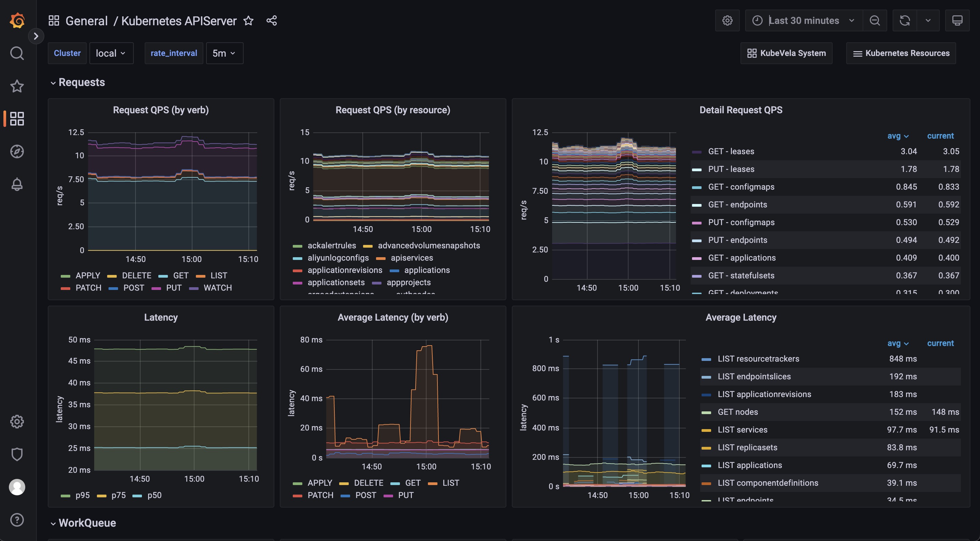
Task: Open the Cluster local dropdown
Action: [x=111, y=53]
